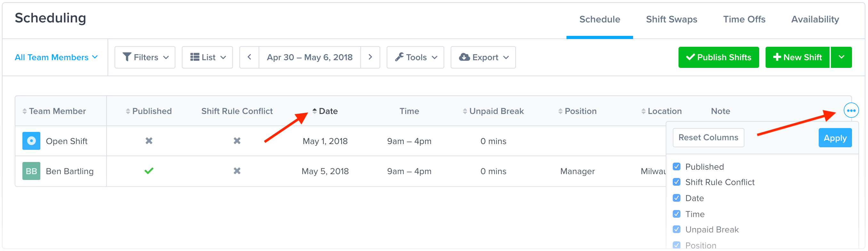
Task: Toggle the Time column checkbox
Action: click(x=676, y=214)
